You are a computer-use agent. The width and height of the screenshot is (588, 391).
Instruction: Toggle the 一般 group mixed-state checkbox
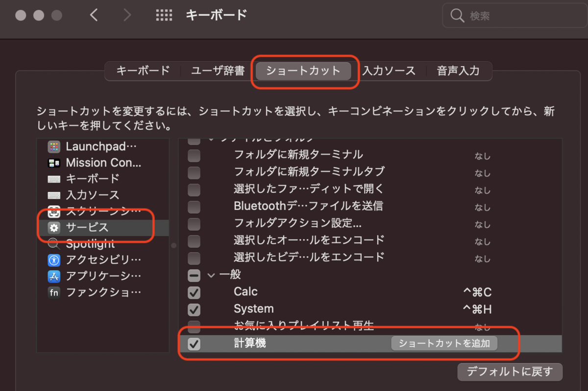[x=194, y=275]
